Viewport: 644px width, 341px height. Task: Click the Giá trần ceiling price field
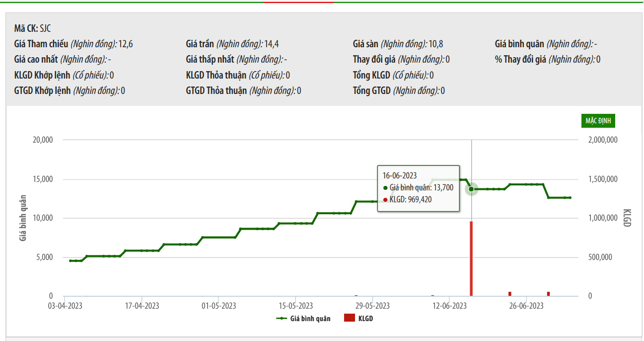[235, 44]
